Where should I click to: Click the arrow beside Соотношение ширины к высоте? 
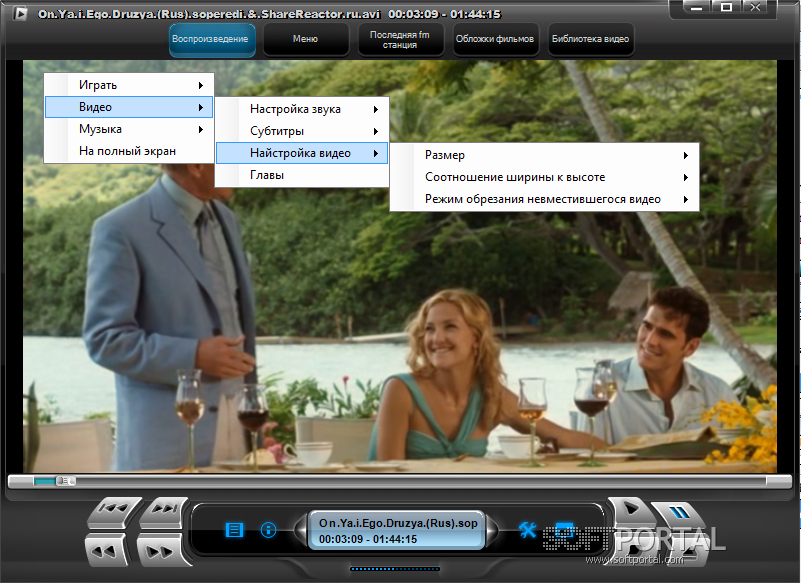(x=686, y=177)
